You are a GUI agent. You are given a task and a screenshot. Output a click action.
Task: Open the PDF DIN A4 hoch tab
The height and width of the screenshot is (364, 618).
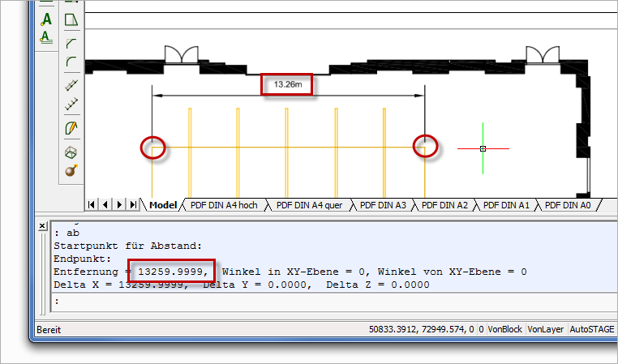224,205
